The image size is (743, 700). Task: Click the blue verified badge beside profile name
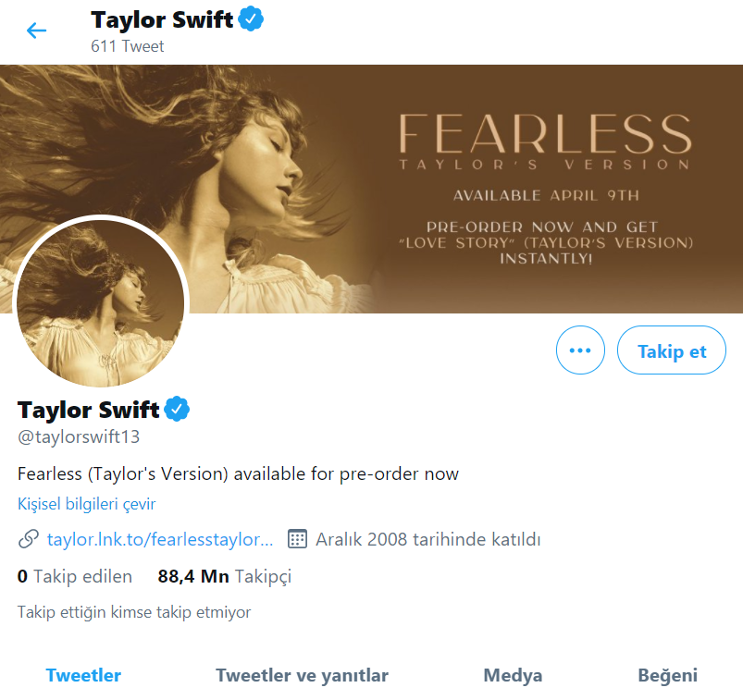178,409
